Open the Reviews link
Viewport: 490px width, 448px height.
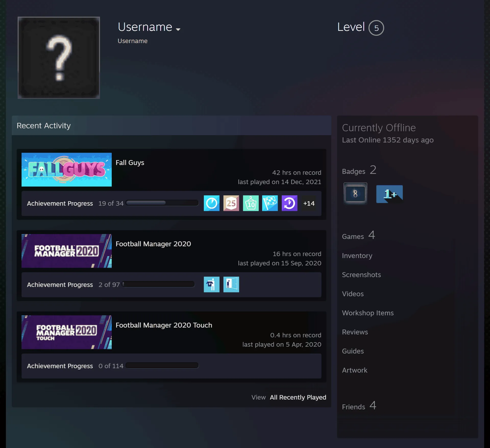355,332
